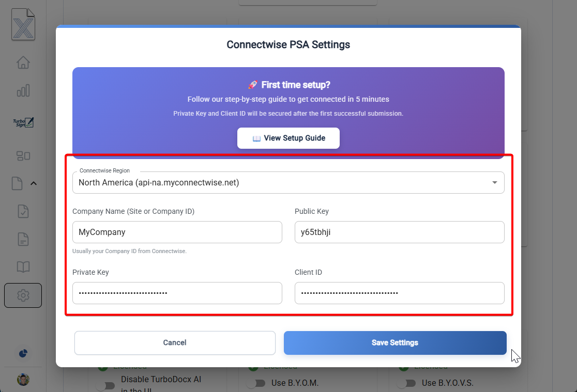Screen dimensions: 577x392
Task: Click the 'First time setup?' heading
Action: tap(296, 85)
